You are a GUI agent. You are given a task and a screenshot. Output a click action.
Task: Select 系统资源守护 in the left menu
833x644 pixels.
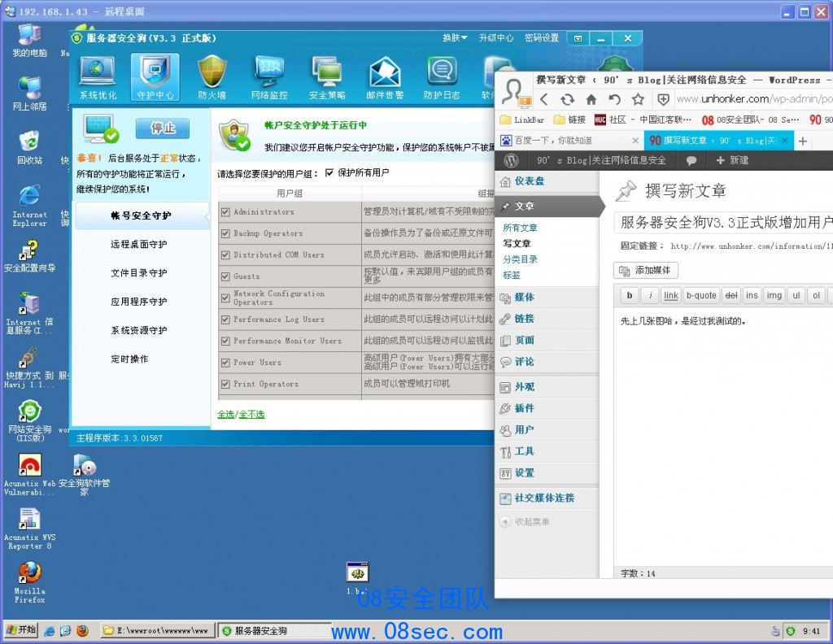coord(138,330)
